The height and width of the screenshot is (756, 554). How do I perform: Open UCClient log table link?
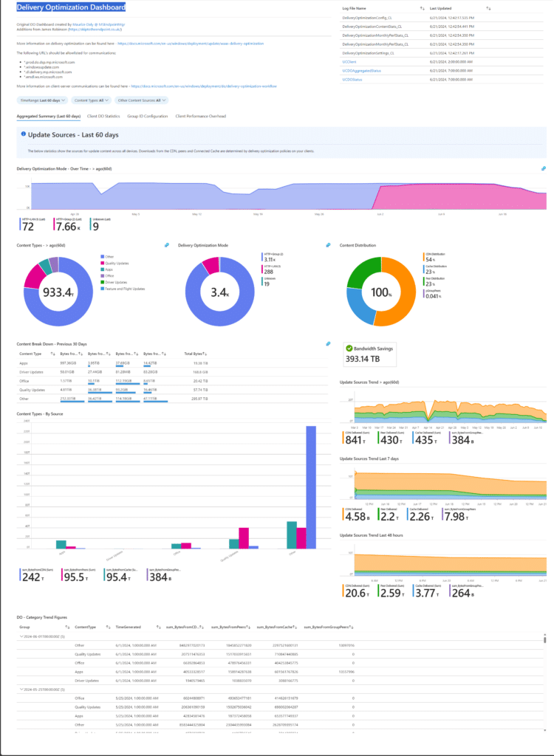coord(350,61)
